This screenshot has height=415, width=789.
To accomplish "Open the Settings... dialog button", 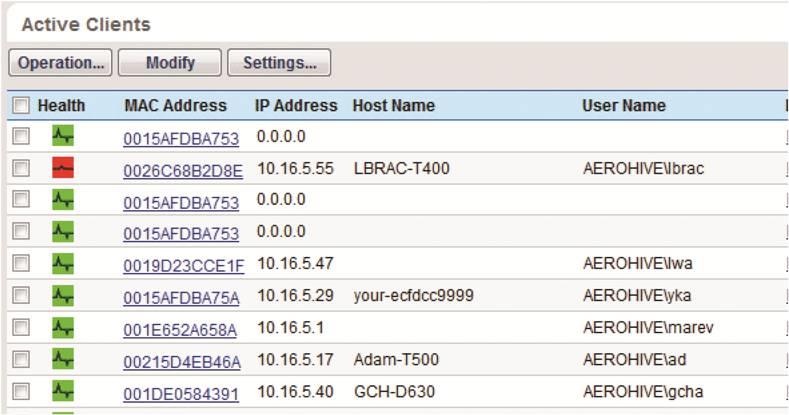I will (279, 62).
